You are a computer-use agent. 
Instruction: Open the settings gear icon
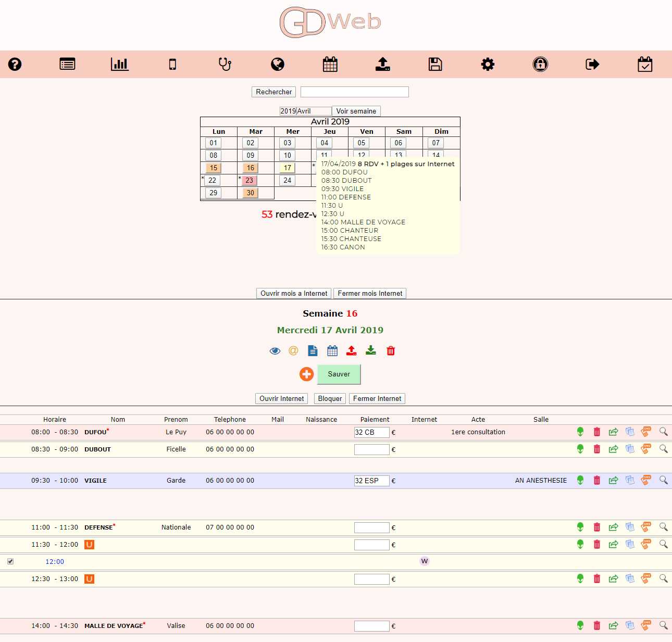point(488,64)
